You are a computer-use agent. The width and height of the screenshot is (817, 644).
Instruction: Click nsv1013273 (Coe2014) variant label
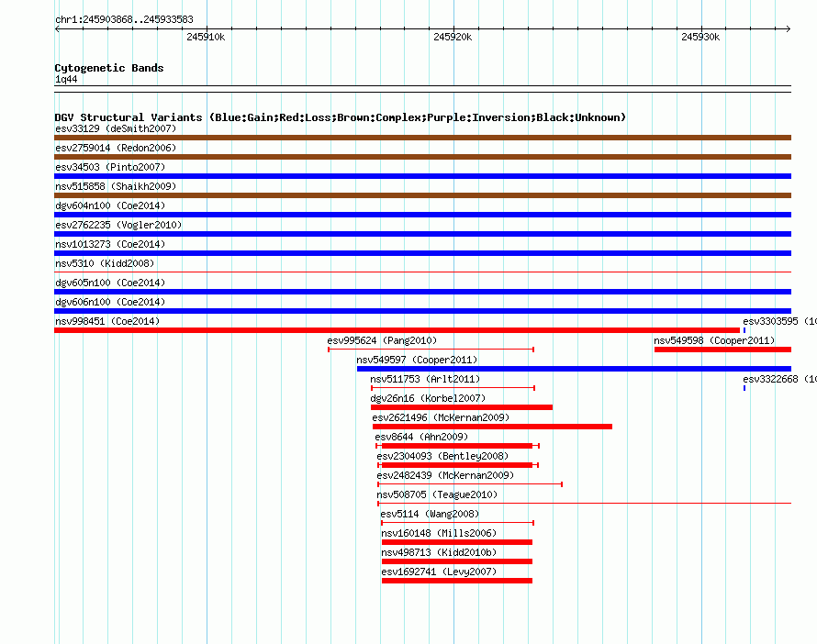(110, 244)
